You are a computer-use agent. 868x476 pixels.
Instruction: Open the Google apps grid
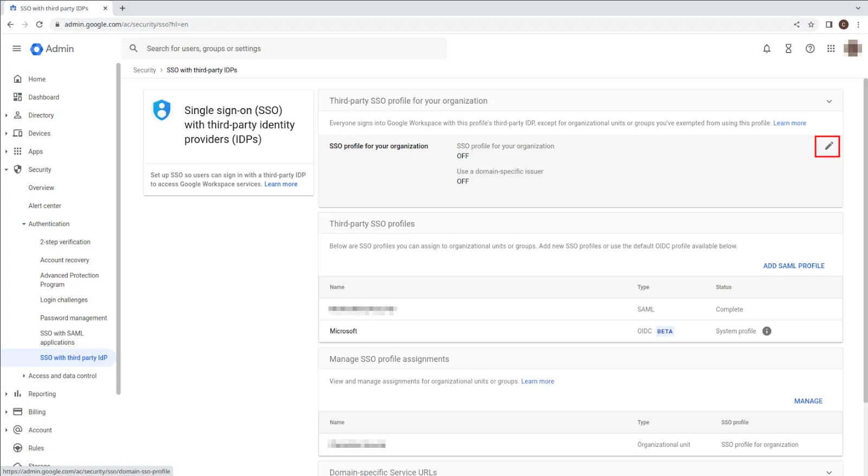coord(831,49)
